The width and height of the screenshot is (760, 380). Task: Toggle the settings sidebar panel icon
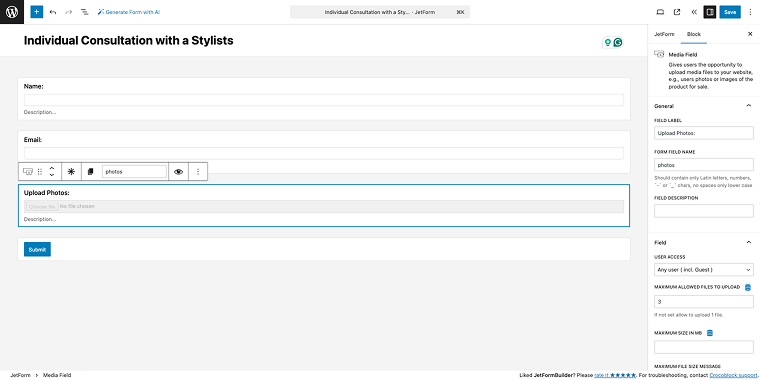[710, 12]
